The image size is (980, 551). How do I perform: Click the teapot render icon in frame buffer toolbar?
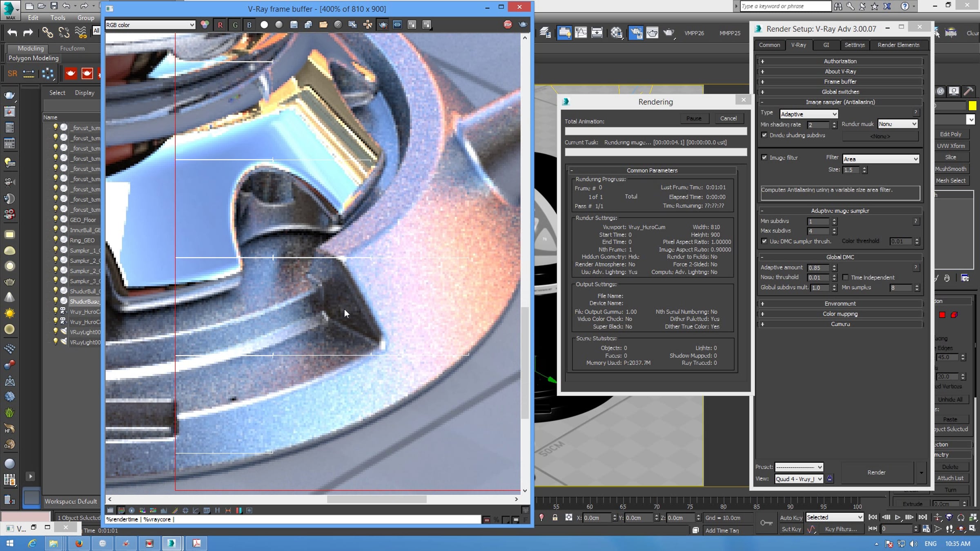tap(523, 25)
